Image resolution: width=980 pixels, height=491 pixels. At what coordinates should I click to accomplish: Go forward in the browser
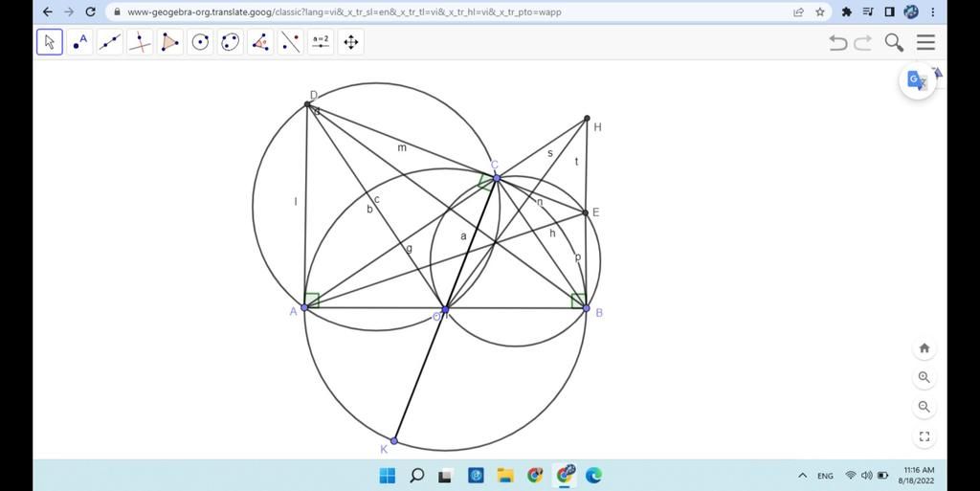pyautogui.click(x=69, y=11)
